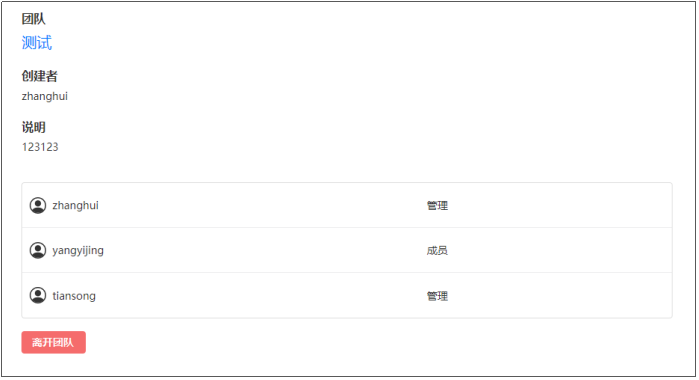Select the blank middle area of zhanghui row

(x=263, y=206)
